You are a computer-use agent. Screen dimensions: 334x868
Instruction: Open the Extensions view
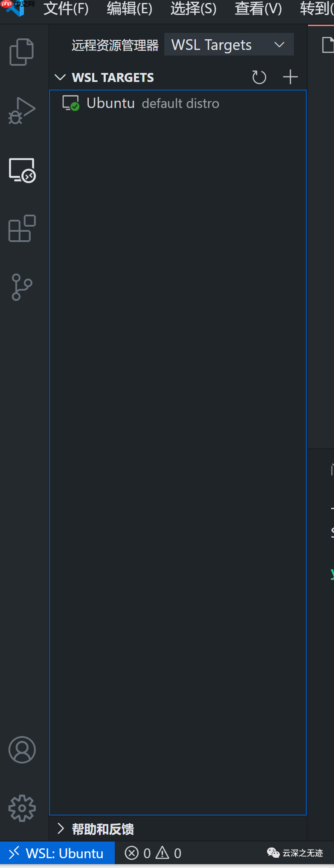[x=22, y=228]
